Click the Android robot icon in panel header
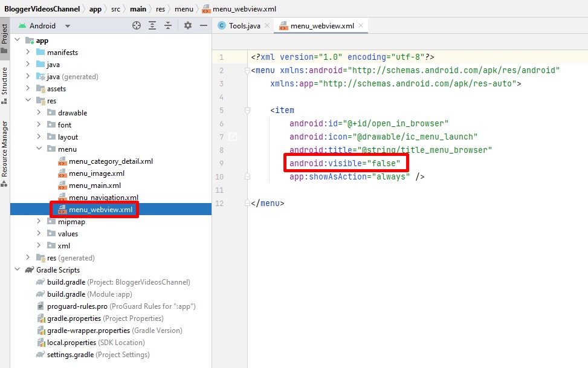Screen dimensions: 588x368 pyautogui.click(x=22, y=25)
